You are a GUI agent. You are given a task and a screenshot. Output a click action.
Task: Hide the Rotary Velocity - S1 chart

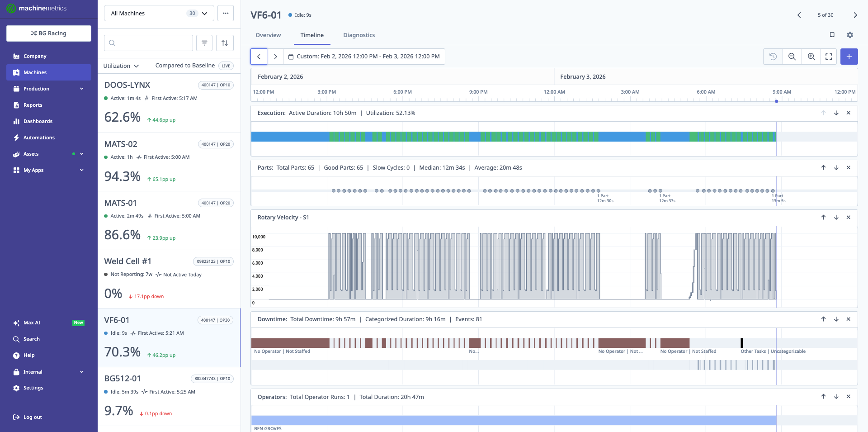pos(849,217)
